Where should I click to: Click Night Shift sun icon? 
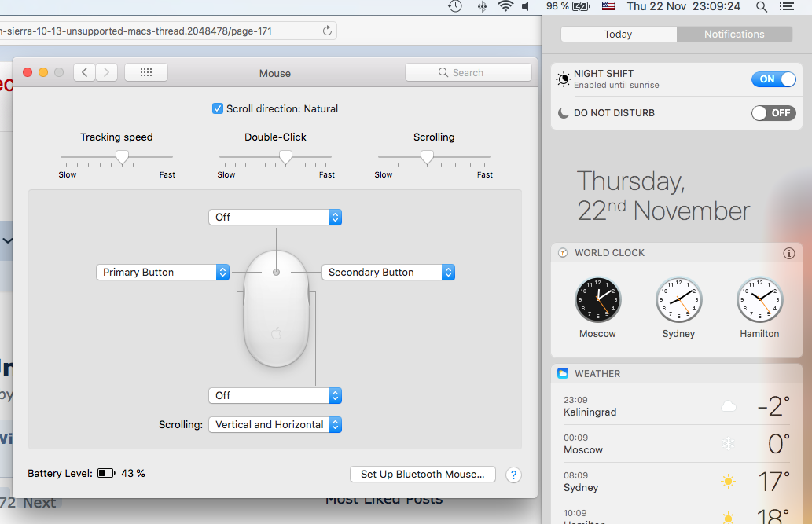click(563, 79)
